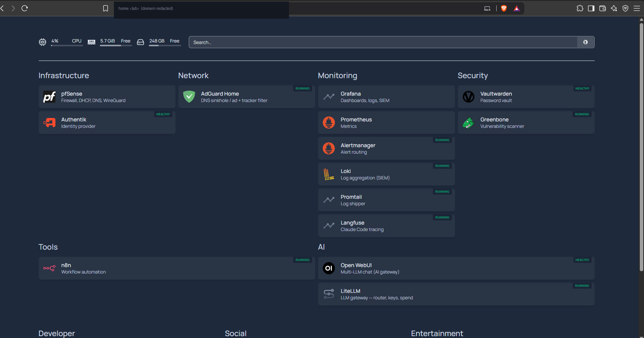Open the Authentik Identity provider link
This screenshot has width=644, height=338.
[107, 123]
